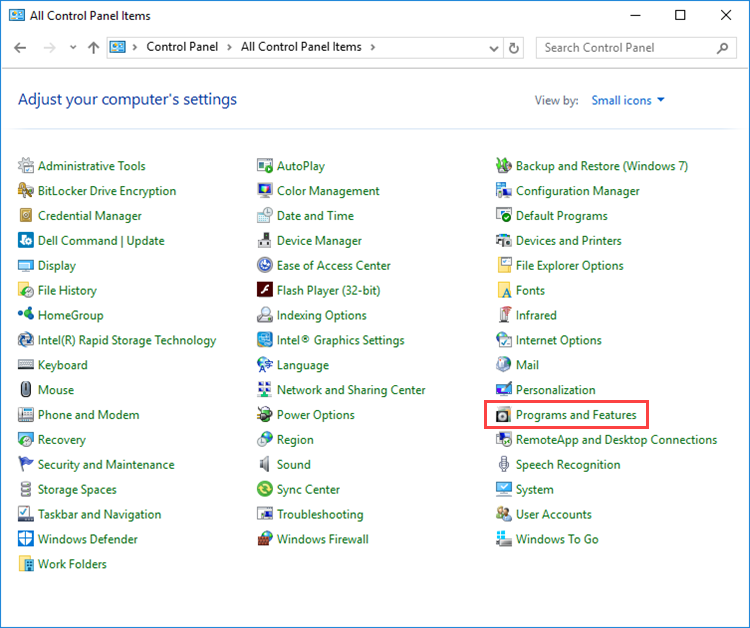
Task: Open Network and Sharing Center
Action: click(x=351, y=390)
